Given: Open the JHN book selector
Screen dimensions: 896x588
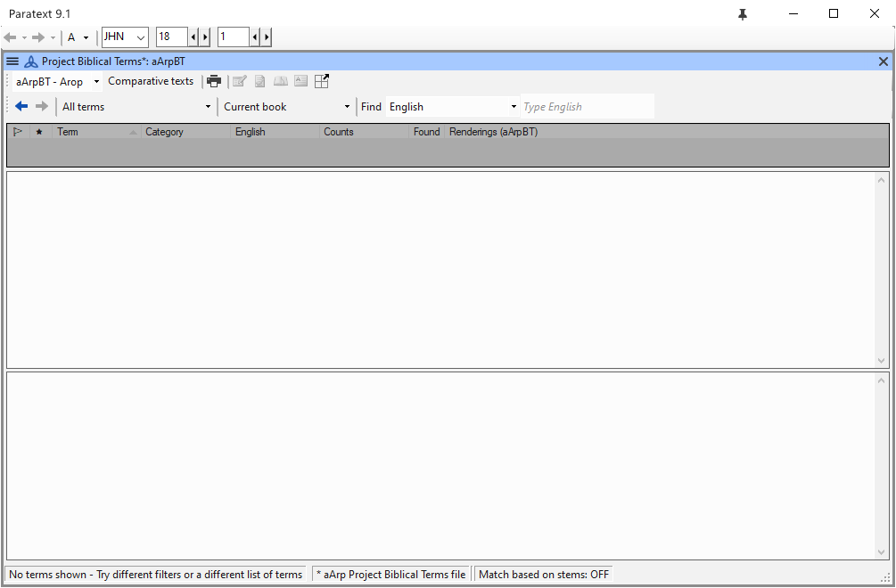Looking at the screenshot, I should pos(125,37).
